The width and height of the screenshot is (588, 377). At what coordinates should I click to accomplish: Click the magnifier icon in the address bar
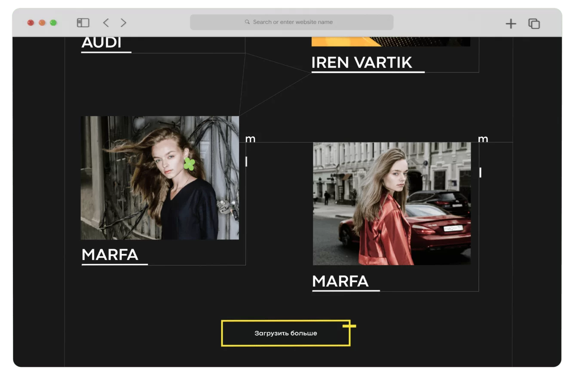[247, 22]
